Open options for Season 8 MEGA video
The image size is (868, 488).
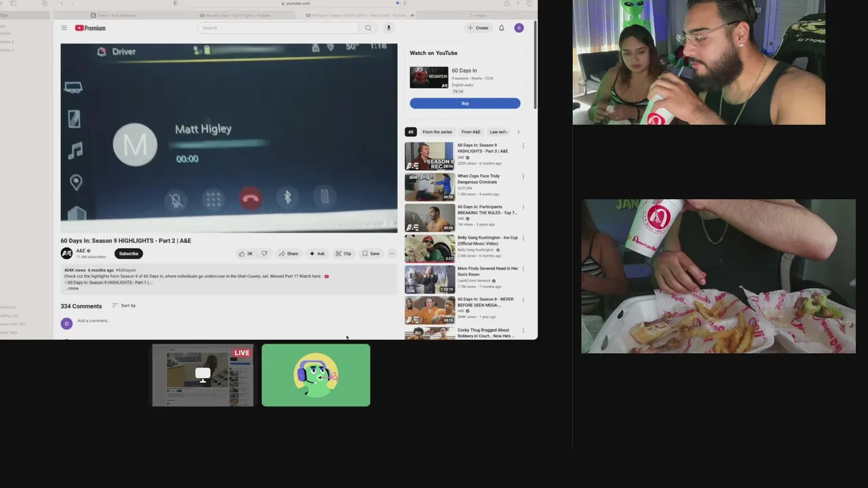click(523, 300)
